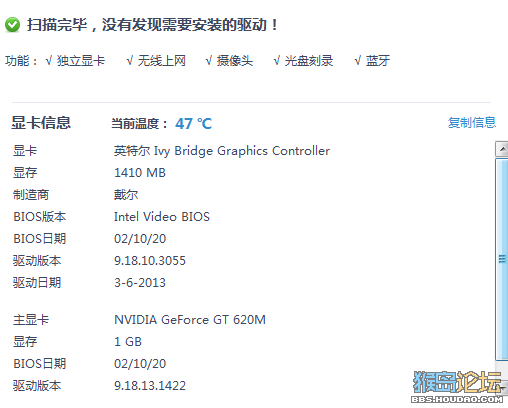The width and height of the screenshot is (508, 408).
Task: Select the NVIDIA GeForce GT 620M entry
Action: pos(190,320)
